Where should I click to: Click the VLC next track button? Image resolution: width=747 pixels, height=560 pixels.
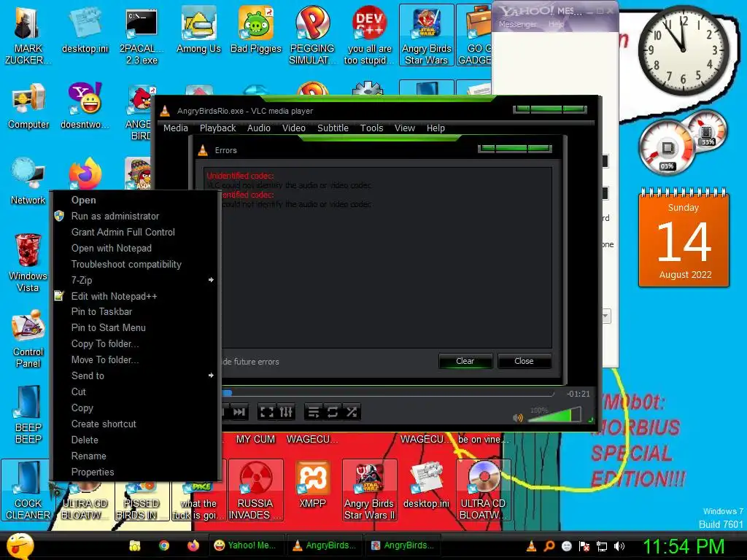pyautogui.click(x=239, y=412)
